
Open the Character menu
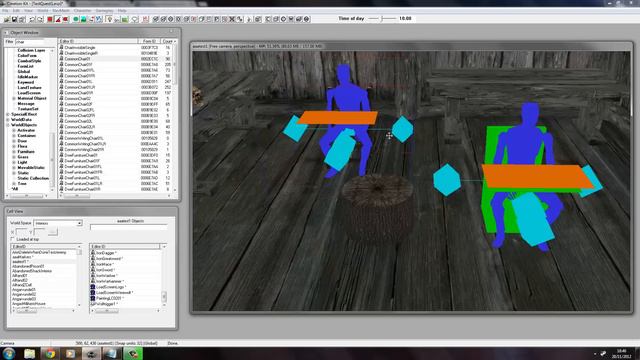click(x=83, y=11)
